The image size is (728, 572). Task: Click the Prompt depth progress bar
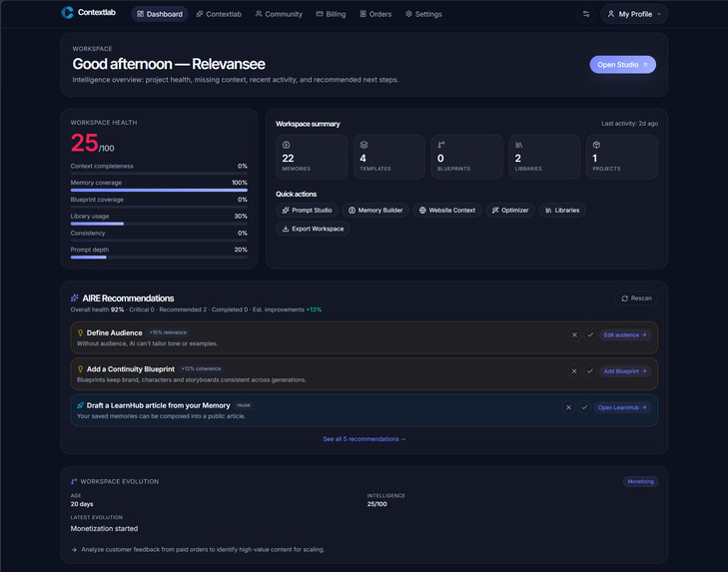tap(159, 257)
